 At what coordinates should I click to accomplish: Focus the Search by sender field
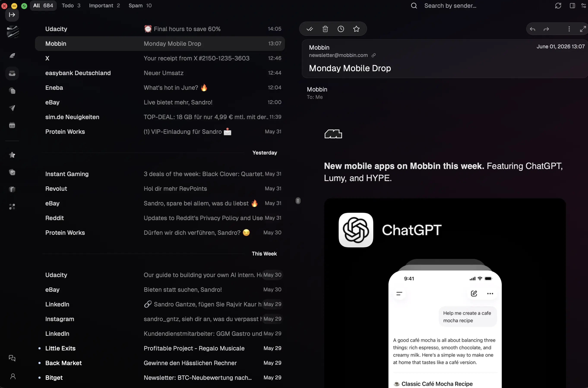[x=450, y=6]
